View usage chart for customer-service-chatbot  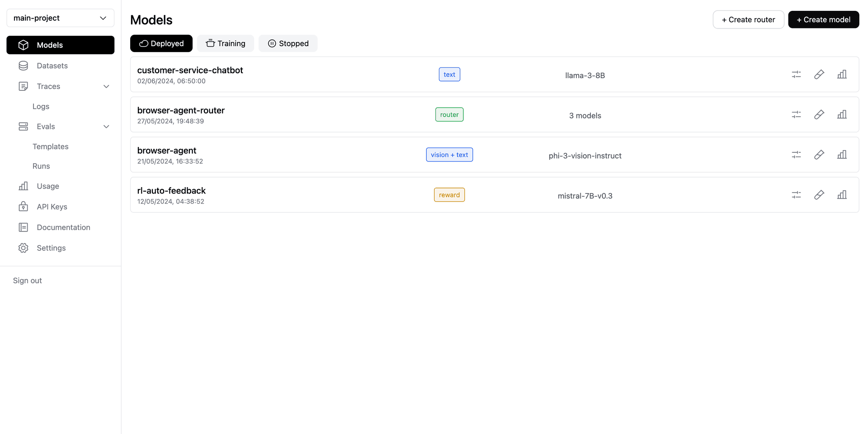pyautogui.click(x=842, y=75)
